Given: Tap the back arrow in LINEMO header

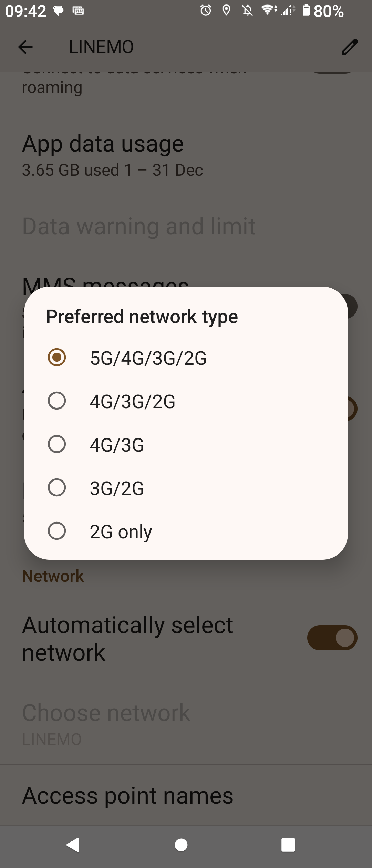Looking at the screenshot, I should point(25,47).
